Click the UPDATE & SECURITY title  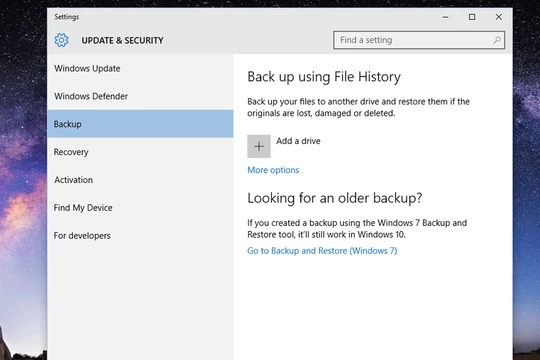click(x=122, y=40)
